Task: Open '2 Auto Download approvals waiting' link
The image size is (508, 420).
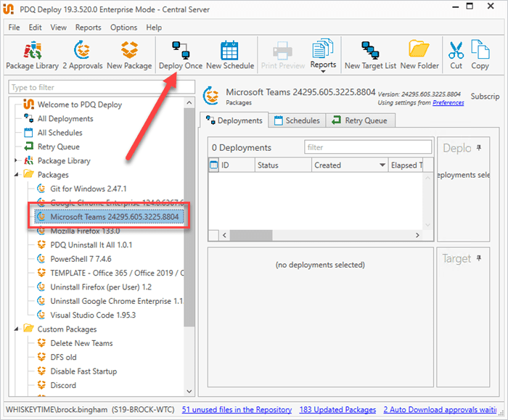Action: [x=440, y=410]
